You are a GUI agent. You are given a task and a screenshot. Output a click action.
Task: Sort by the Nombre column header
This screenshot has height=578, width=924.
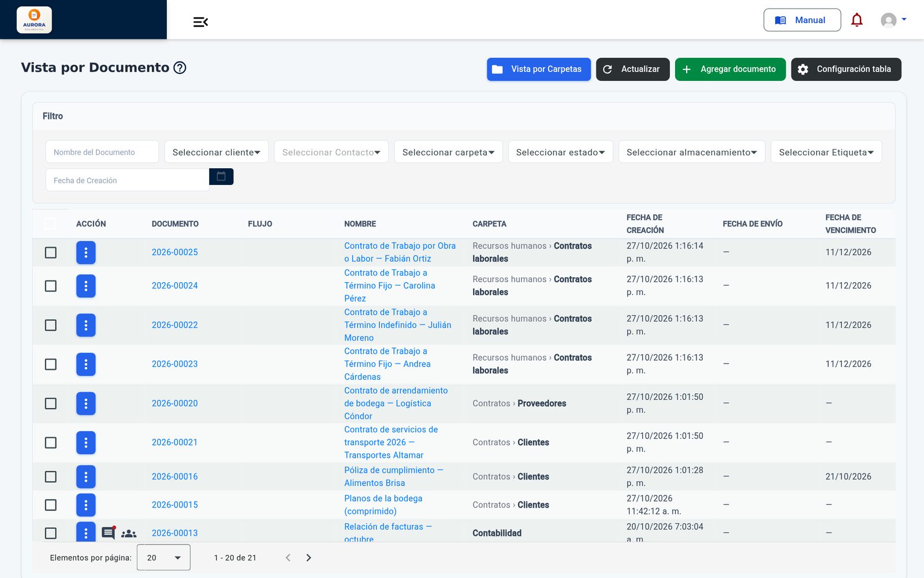click(360, 224)
